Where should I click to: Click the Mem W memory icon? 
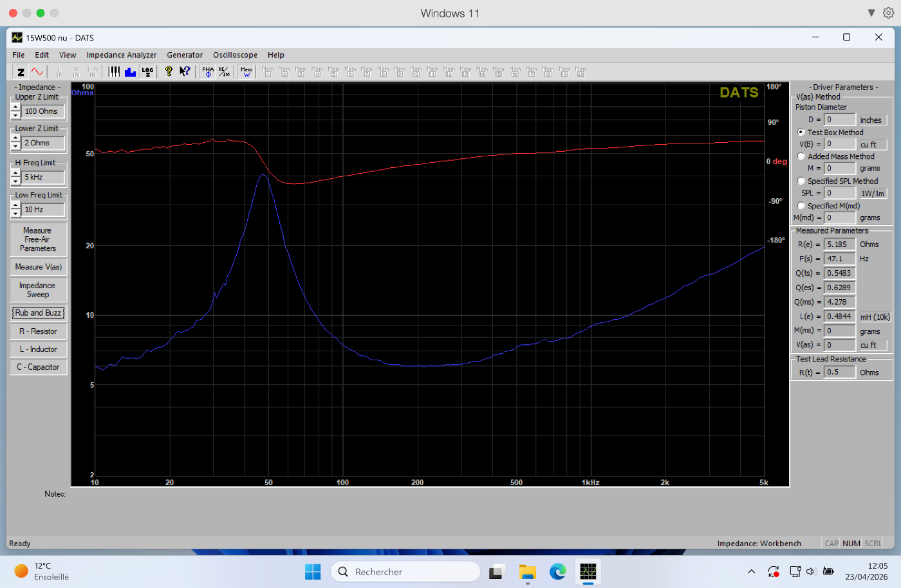point(246,72)
